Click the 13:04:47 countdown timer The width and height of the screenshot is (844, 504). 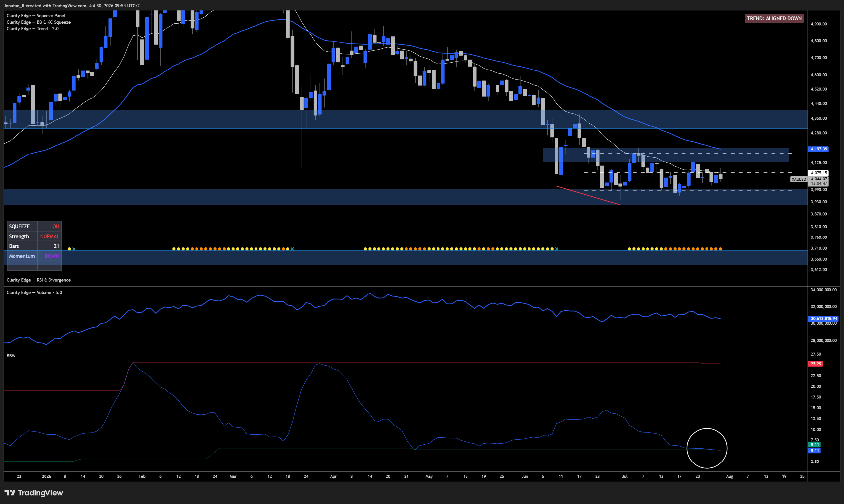point(819,183)
